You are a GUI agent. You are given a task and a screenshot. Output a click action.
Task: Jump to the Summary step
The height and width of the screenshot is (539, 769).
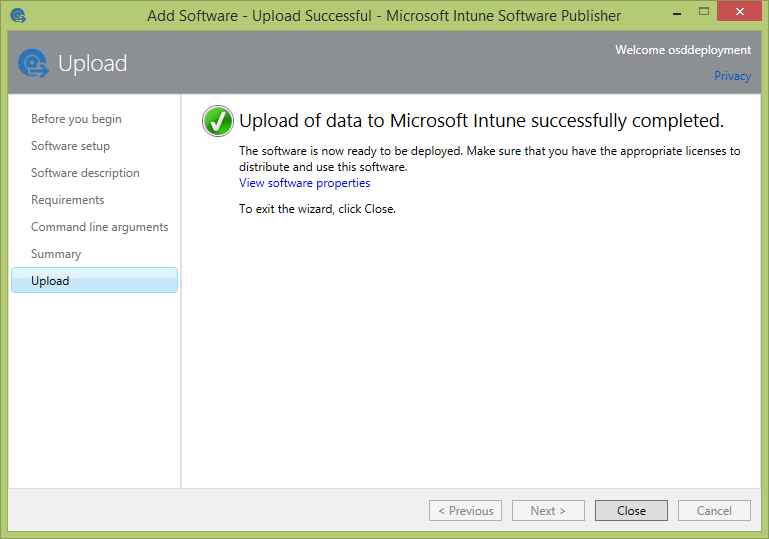tap(56, 254)
